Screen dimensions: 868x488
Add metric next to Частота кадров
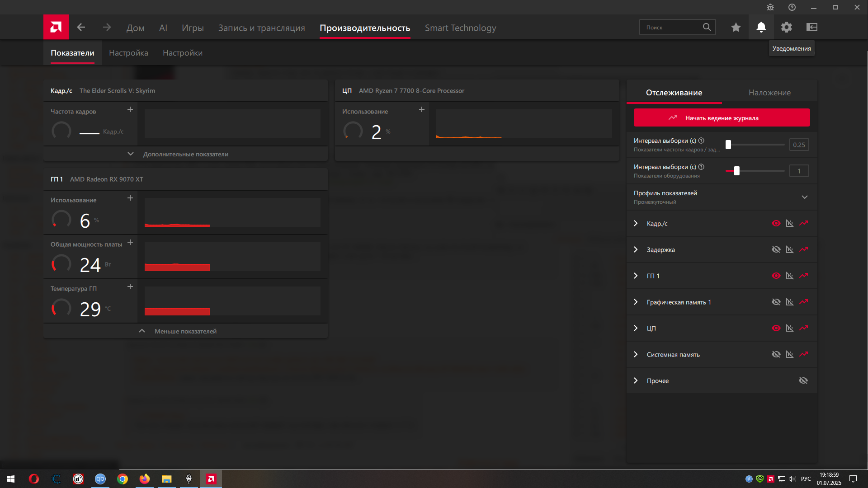(x=130, y=109)
